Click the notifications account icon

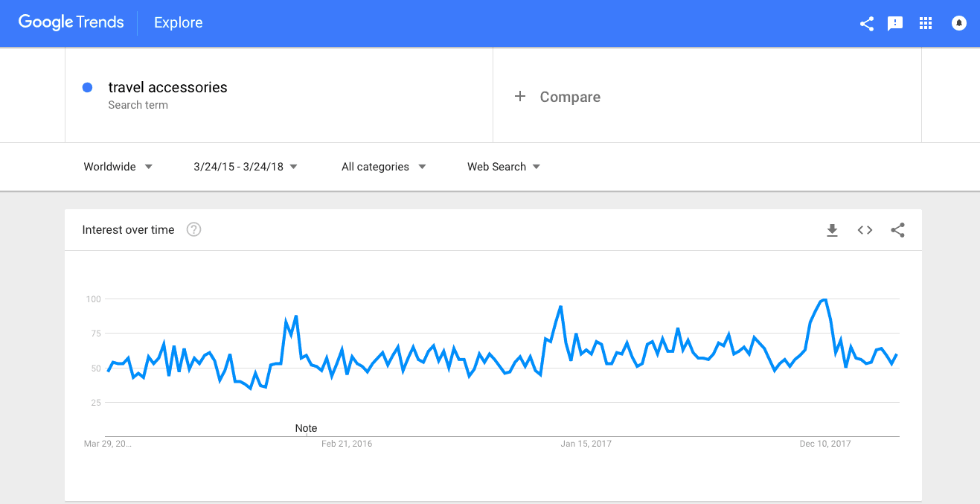point(959,23)
